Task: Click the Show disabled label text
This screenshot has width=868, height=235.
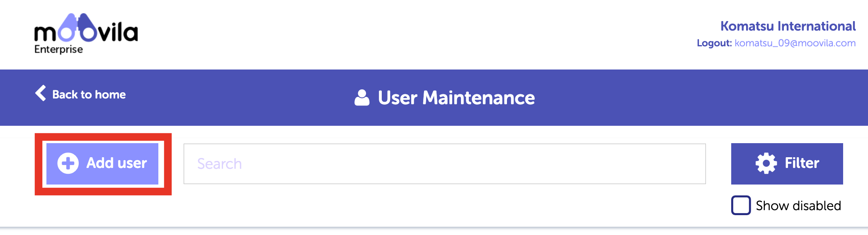Action: pos(798,206)
